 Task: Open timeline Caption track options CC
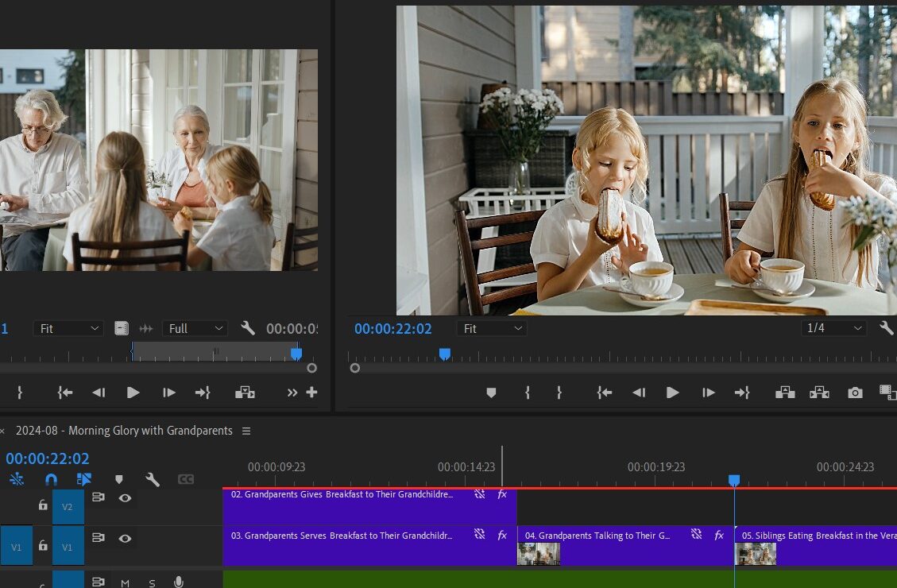[x=186, y=479]
